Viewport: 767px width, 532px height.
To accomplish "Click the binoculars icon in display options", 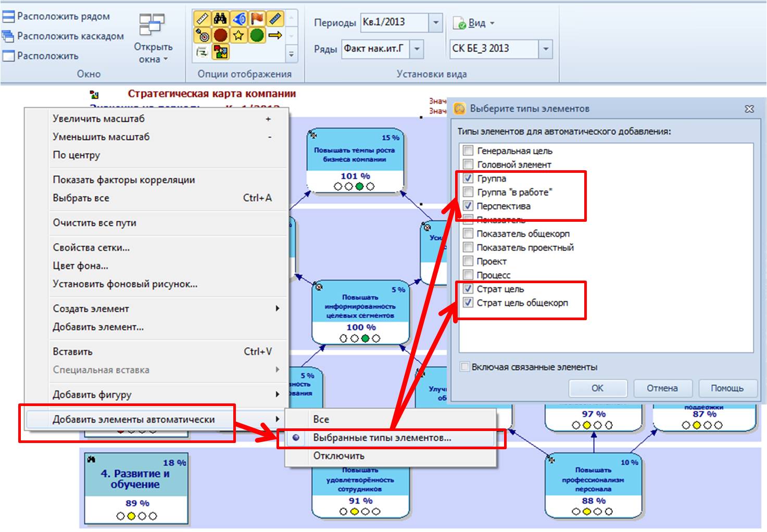I will 220,19.
